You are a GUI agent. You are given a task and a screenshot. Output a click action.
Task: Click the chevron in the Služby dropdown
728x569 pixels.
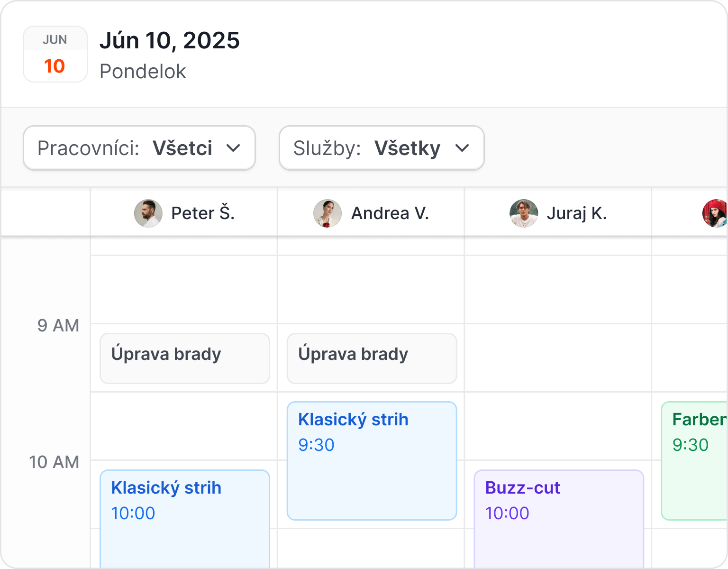pos(462,148)
